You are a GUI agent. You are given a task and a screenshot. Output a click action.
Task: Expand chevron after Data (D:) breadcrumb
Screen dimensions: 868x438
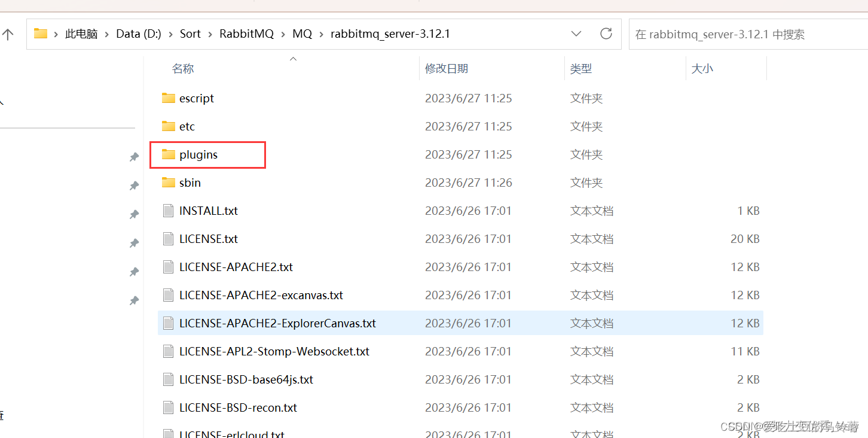click(x=170, y=34)
